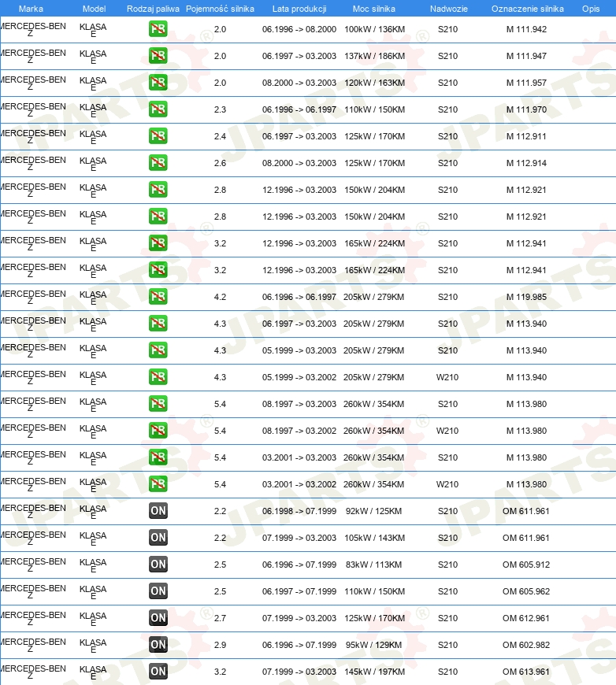The width and height of the screenshot is (616, 685).
Task: Sort by the Model column header
Action: (94, 9)
